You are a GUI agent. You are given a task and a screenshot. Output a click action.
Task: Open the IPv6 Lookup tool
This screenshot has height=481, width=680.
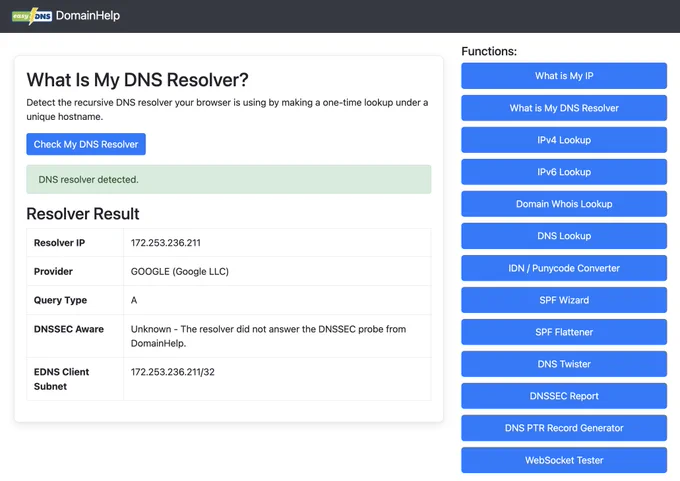coord(564,172)
